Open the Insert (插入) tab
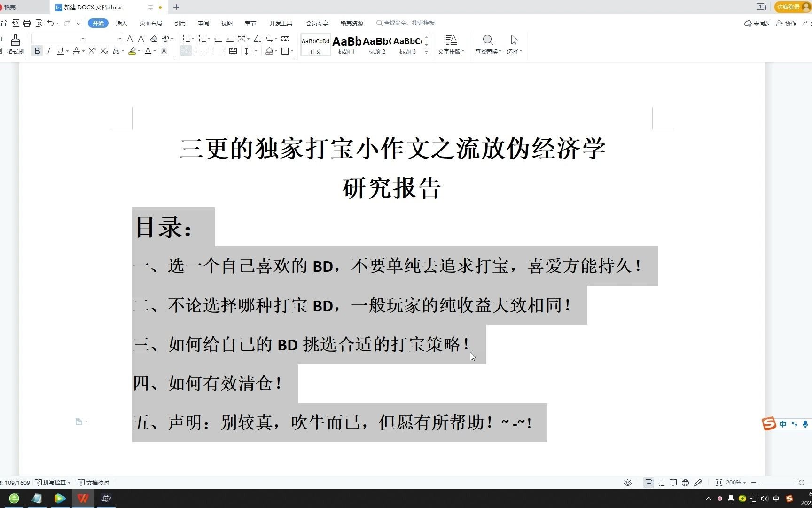Screen dimensions: 812x508 tap(121, 23)
